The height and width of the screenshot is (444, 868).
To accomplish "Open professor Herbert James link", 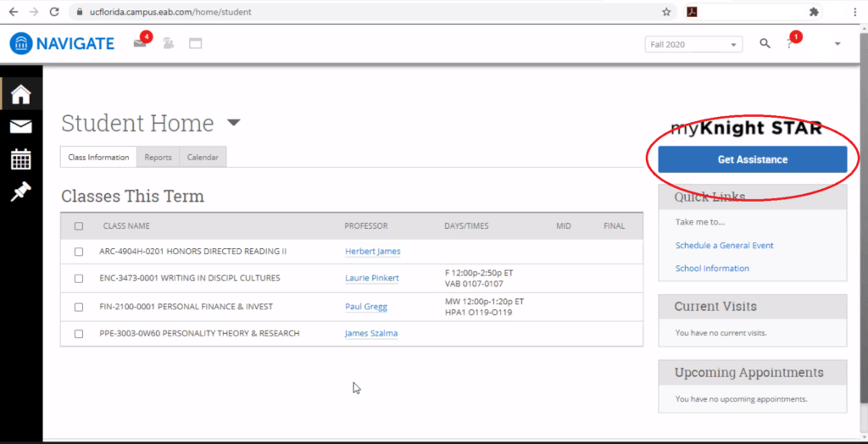I will pyautogui.click(x=373, y=252).
